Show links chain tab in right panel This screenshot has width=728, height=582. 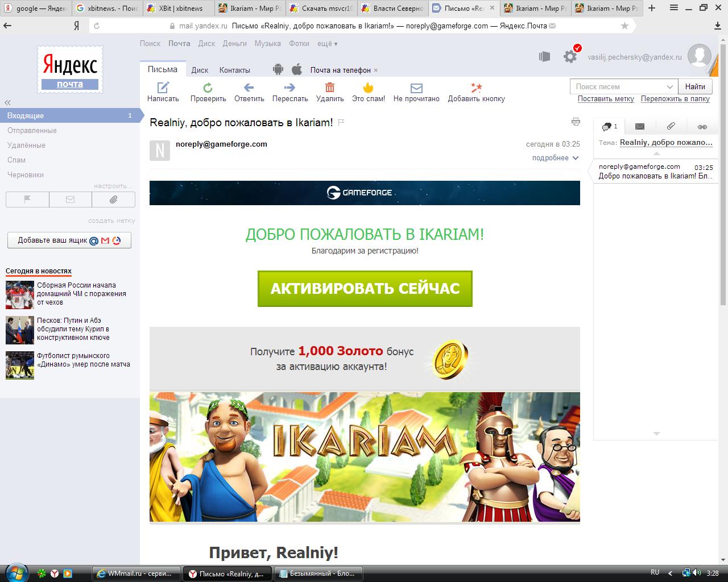[702, 127]
